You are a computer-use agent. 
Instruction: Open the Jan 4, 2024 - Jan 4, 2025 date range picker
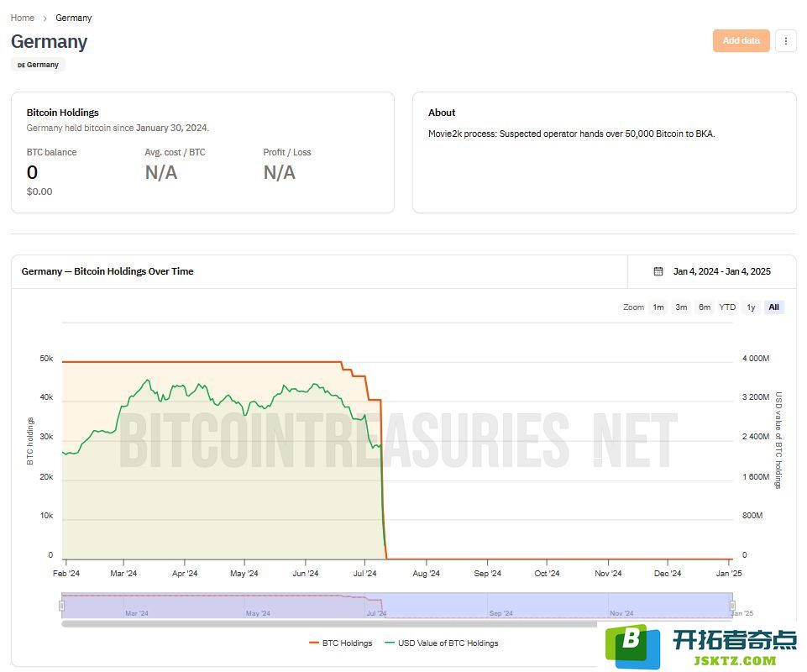pyautogui.click(x=712, y=271)
